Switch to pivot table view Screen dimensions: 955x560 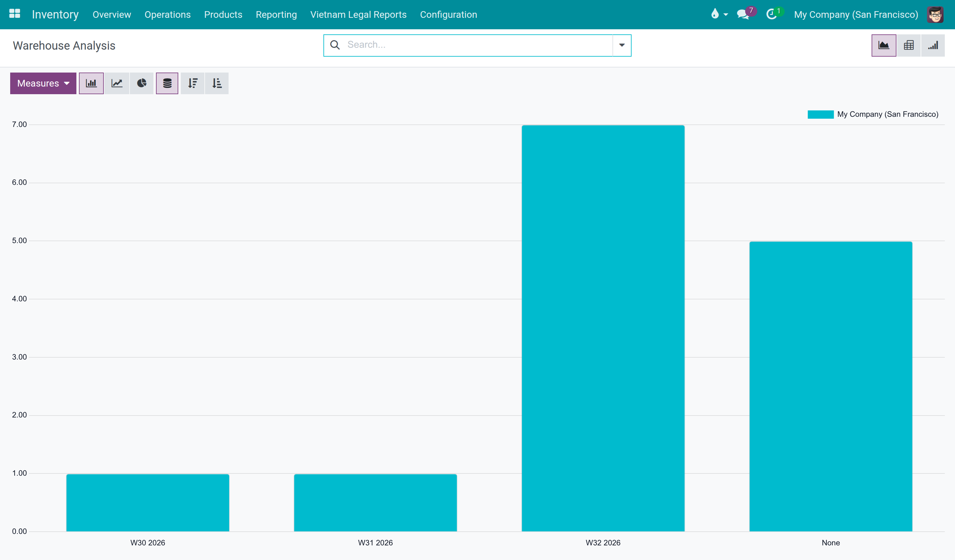coord(909,45)
